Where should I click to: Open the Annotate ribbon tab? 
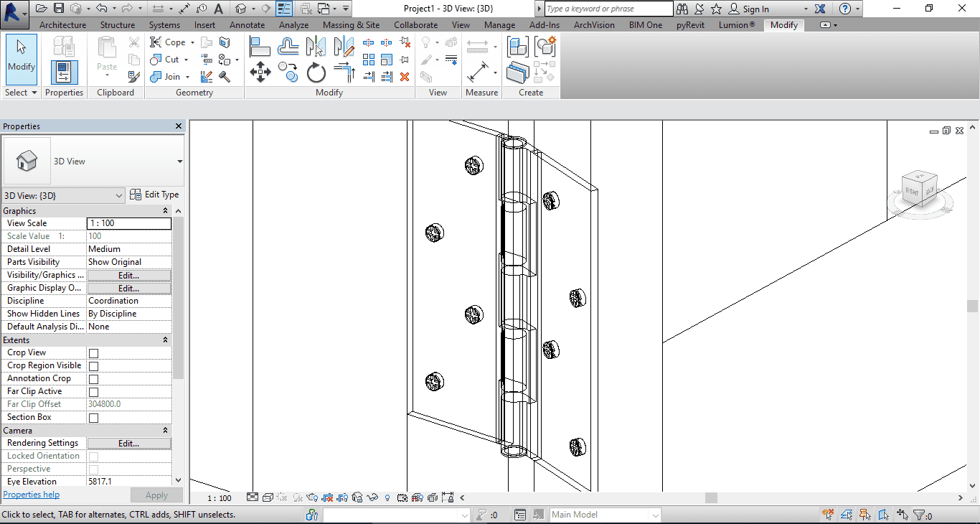[x=247, y=25]
